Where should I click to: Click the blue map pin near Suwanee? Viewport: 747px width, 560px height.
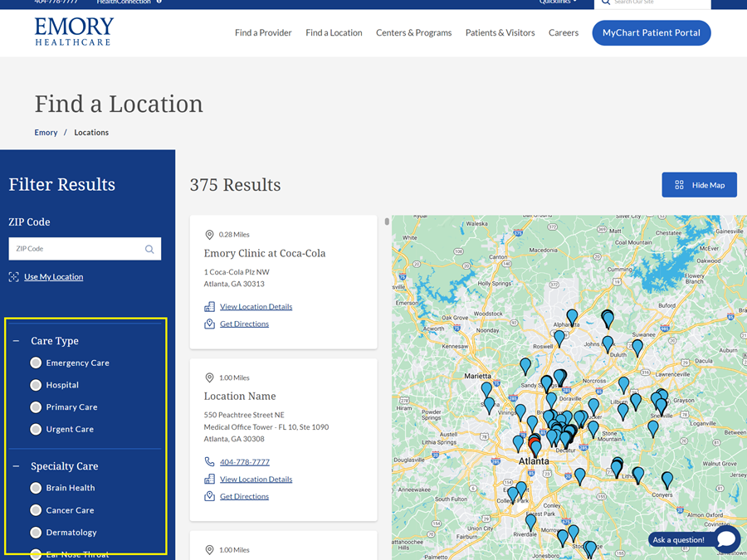tap(637, 348)
